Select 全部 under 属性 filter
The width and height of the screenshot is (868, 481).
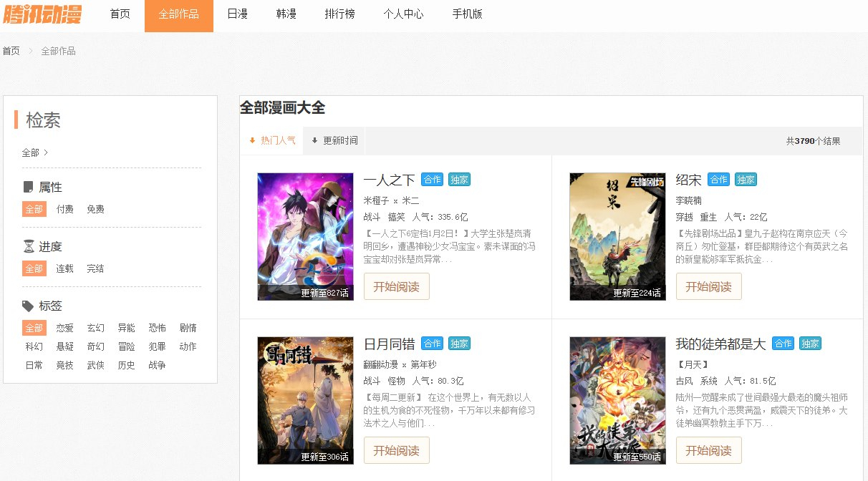tap(34, 209)
